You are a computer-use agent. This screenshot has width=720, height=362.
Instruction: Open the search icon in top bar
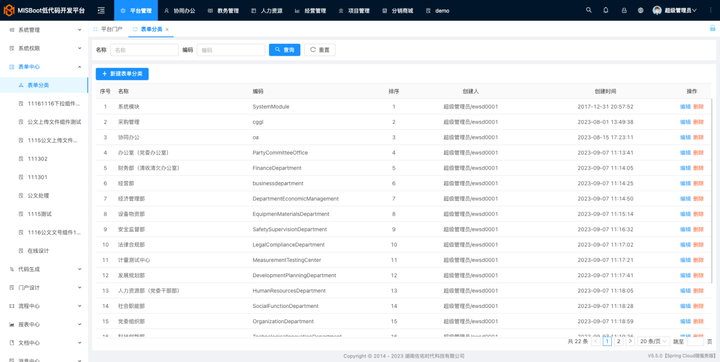coord(589,10)
